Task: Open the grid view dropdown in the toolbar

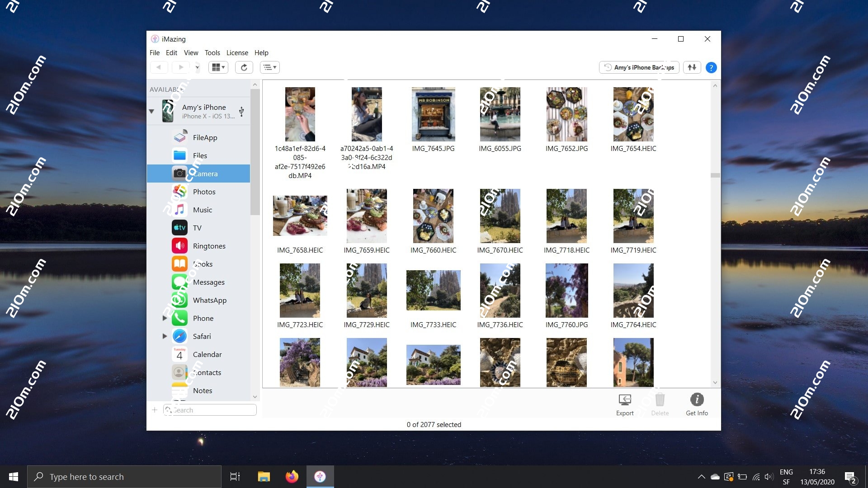Action: [x=218, y=67]
